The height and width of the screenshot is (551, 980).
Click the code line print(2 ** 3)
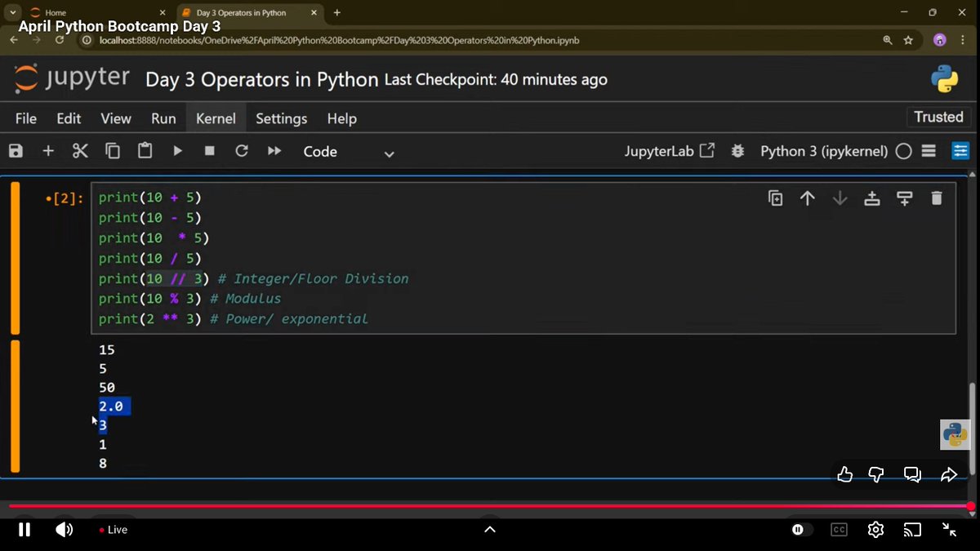[x=150, y=319]
